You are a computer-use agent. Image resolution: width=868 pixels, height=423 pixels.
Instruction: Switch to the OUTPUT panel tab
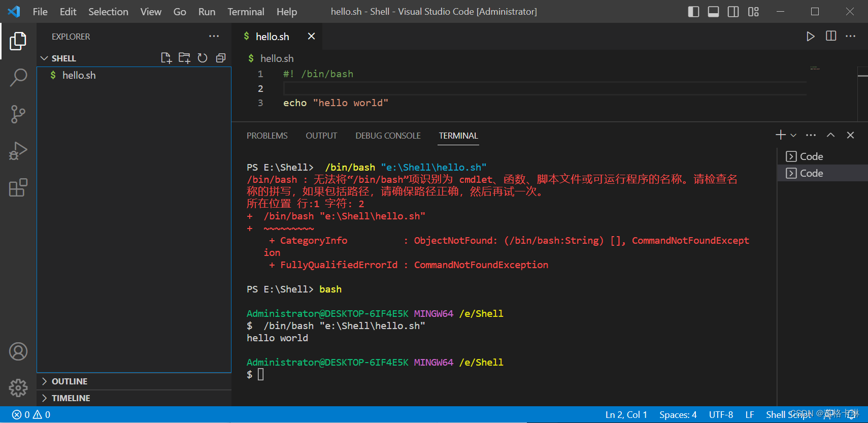point(321,136)
